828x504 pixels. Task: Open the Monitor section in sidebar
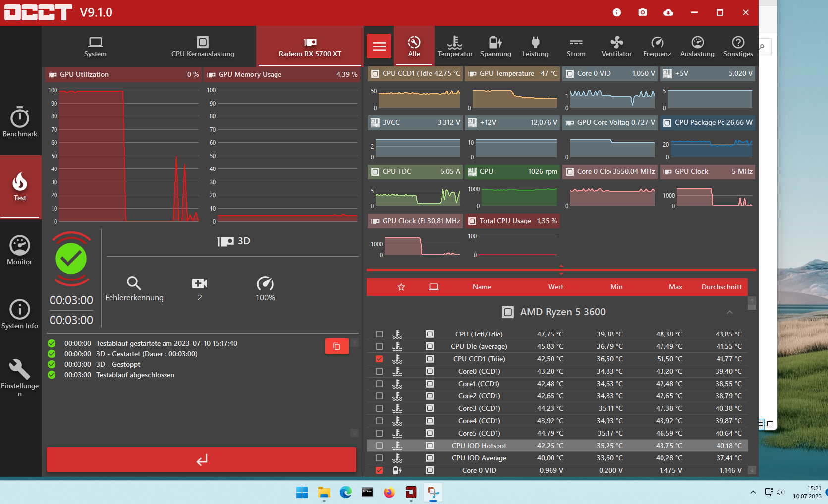[x=20, y=250]
